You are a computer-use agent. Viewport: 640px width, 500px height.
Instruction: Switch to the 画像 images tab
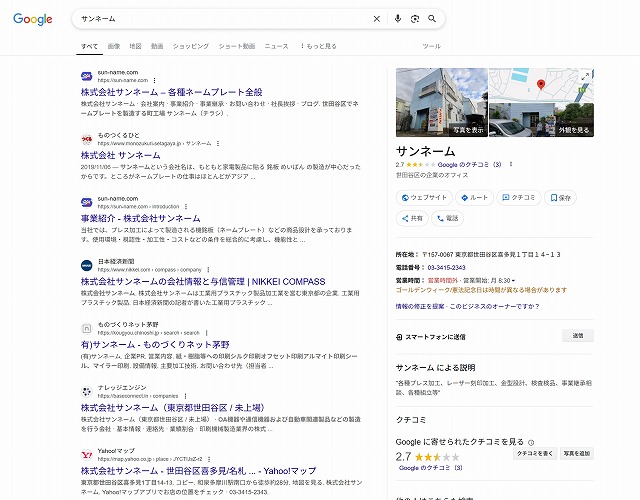click(113, 46)
